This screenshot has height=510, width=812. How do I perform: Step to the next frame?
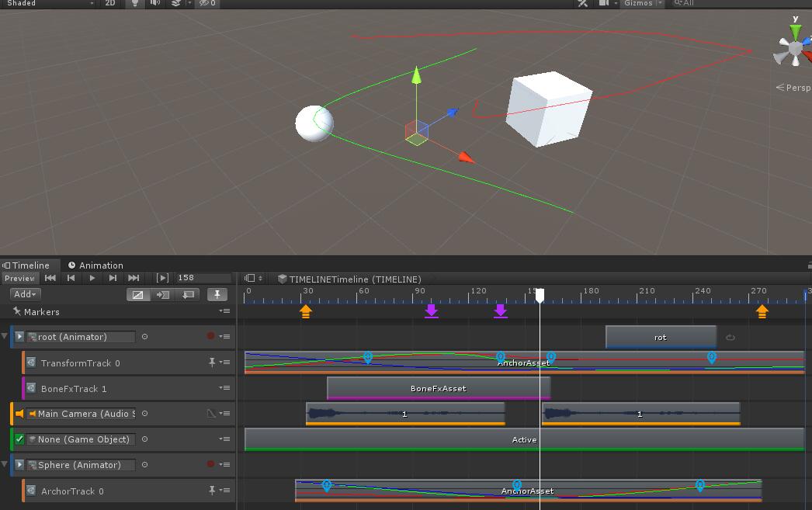pos(113,278)
